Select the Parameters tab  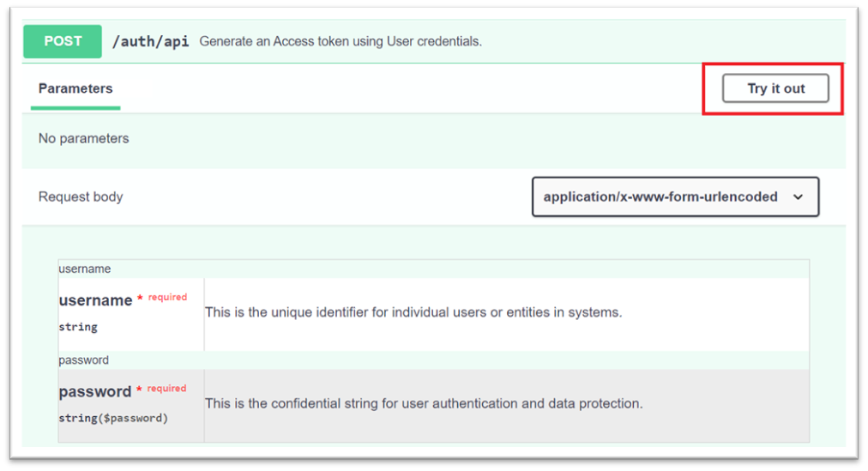[75, 88]
